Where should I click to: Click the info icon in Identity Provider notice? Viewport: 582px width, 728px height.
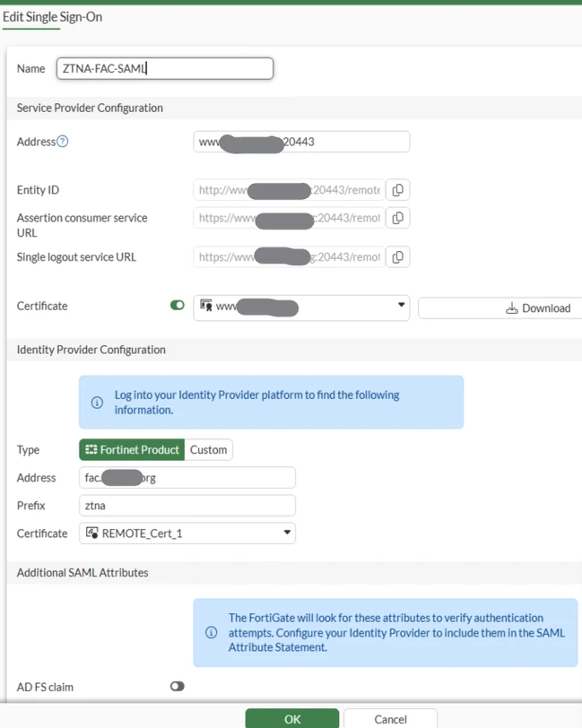click(97, 402)
